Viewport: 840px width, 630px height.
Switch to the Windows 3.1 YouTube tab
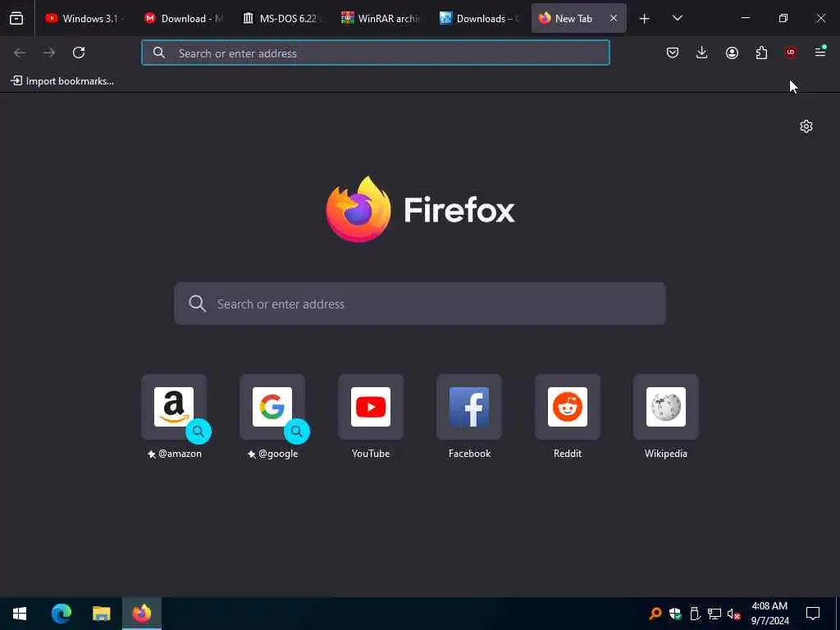pyautogui.click(x=84, y=18)
